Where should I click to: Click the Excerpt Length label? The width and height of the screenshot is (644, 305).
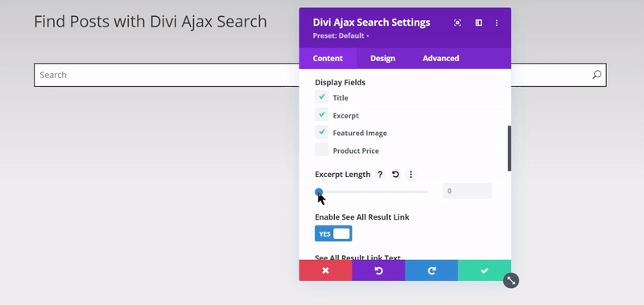point(343,175)
